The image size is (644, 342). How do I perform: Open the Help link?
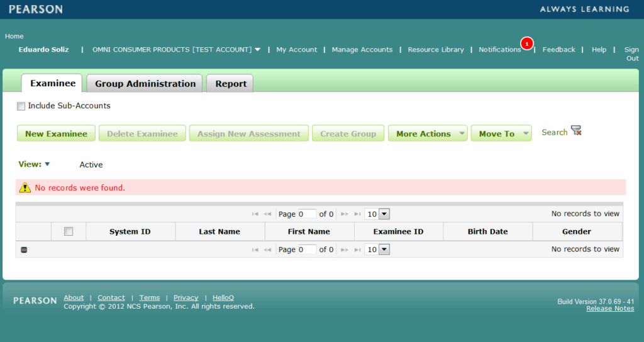click(x=599, y=49)
